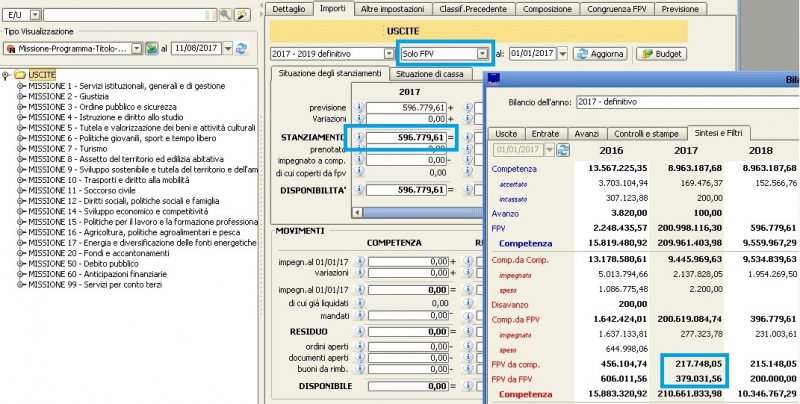Click the Budget button
This screenshot has width=800, height=404.
(x=660, y=53)
